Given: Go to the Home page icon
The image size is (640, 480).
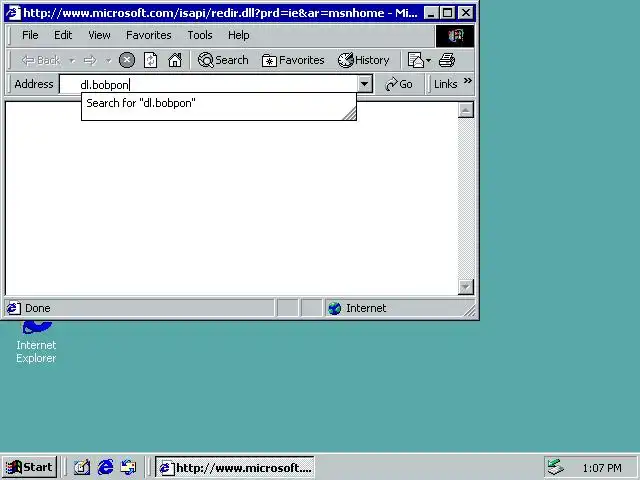Looking at the screenshot, I should [x=175, y=60].
